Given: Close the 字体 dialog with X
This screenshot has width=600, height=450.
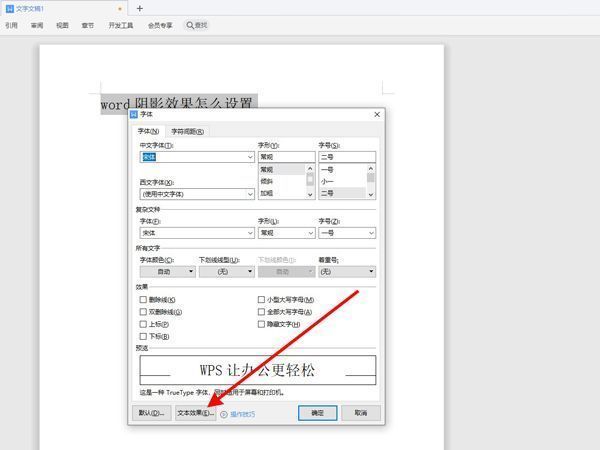Looking at the screenshot, I should [x=377, y=114].
